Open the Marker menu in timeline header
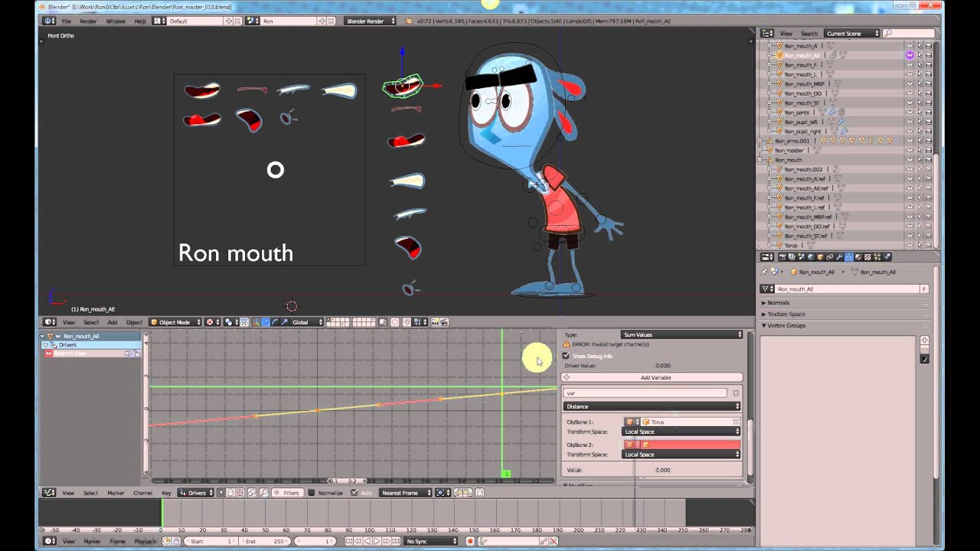The width and height of the screenshot is (980, 551). [x=92, y=541]
